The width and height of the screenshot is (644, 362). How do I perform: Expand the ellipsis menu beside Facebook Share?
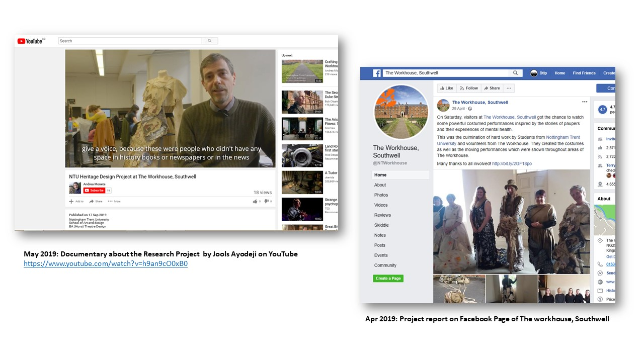(x=509, y=88)
